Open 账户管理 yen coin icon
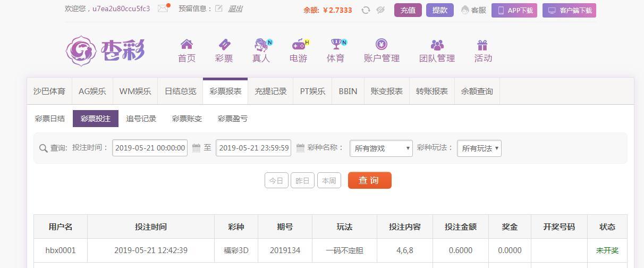This screenshot has width=644, height=268. (382, 44)
